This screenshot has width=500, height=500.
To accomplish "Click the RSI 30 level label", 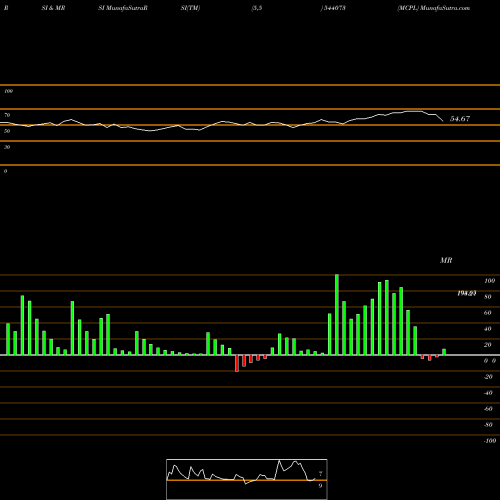I will click(x=7, y=147).
